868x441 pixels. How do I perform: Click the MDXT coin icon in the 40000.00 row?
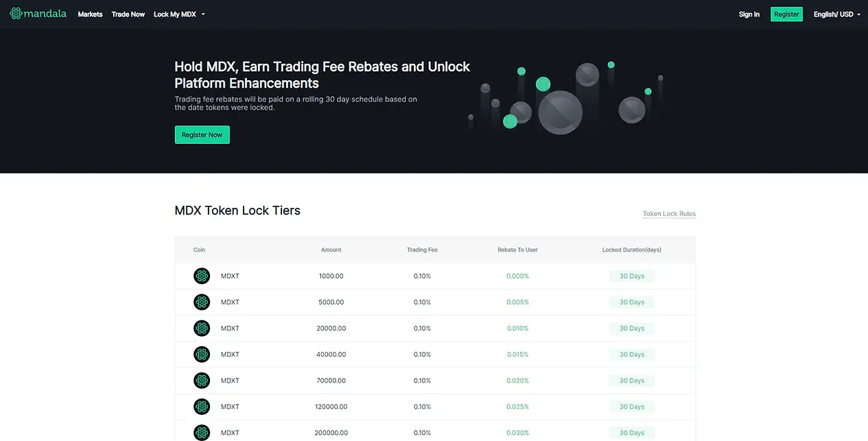click(202, 354)
